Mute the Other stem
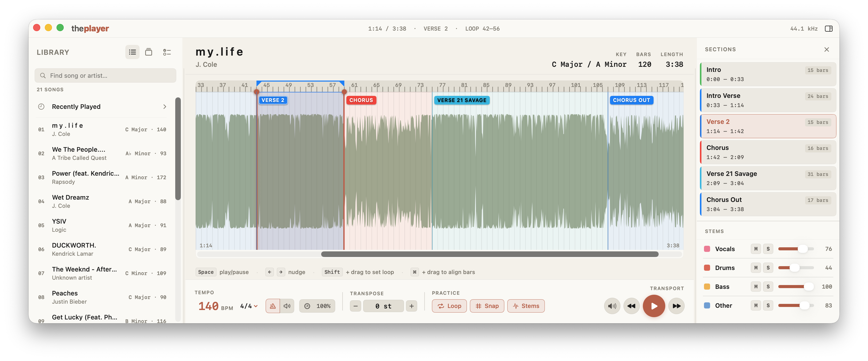The width and height of the screenshot is (868, 361). (x=756, y=306)
